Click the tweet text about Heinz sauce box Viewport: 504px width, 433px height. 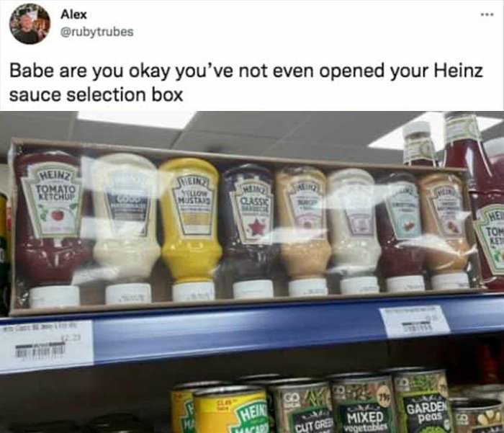[x=246, y=83]
